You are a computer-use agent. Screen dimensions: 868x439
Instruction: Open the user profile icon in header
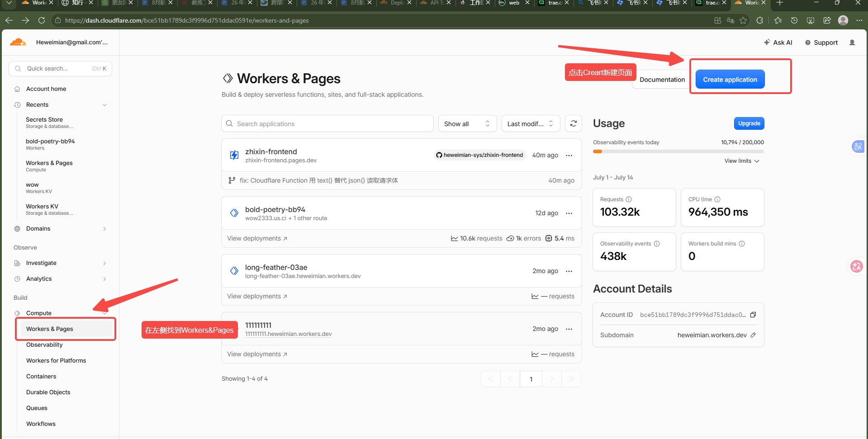click(852, 42)
